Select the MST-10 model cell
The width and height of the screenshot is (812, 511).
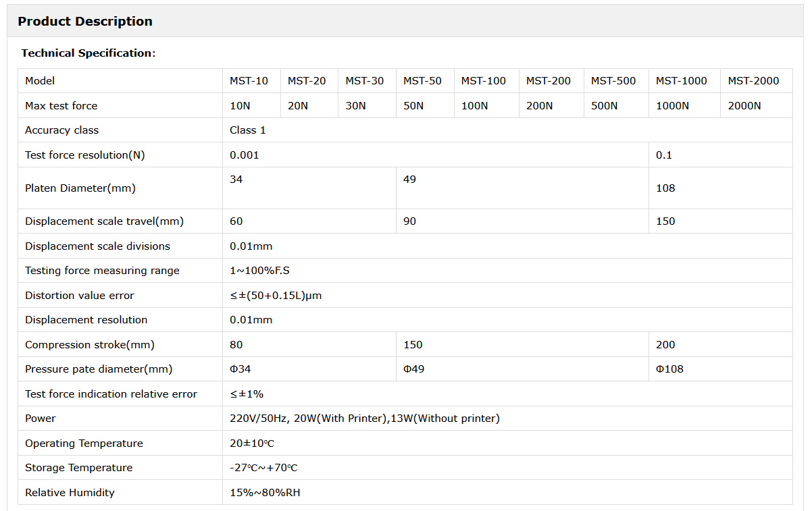tap(249, 81)
